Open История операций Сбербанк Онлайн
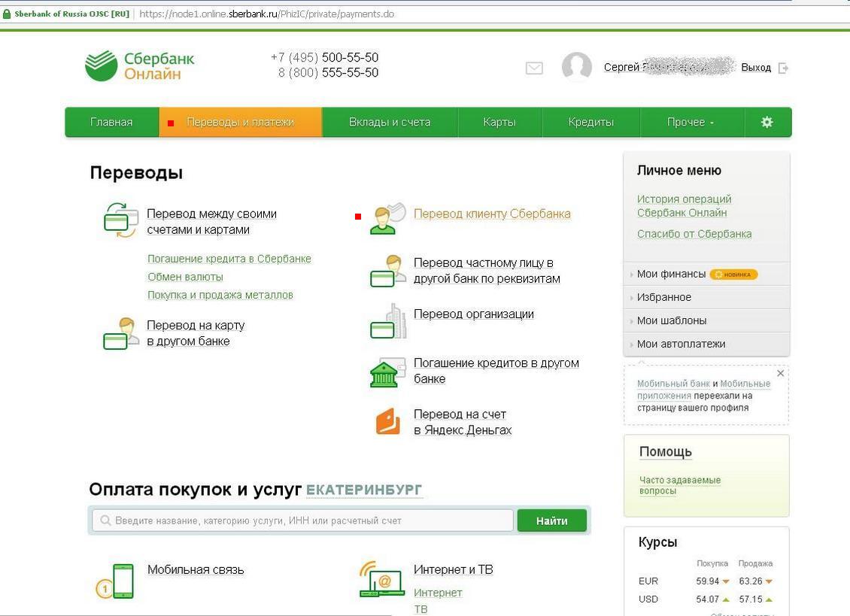Screen dimensions: 850x616 click(x=684, y=205)
